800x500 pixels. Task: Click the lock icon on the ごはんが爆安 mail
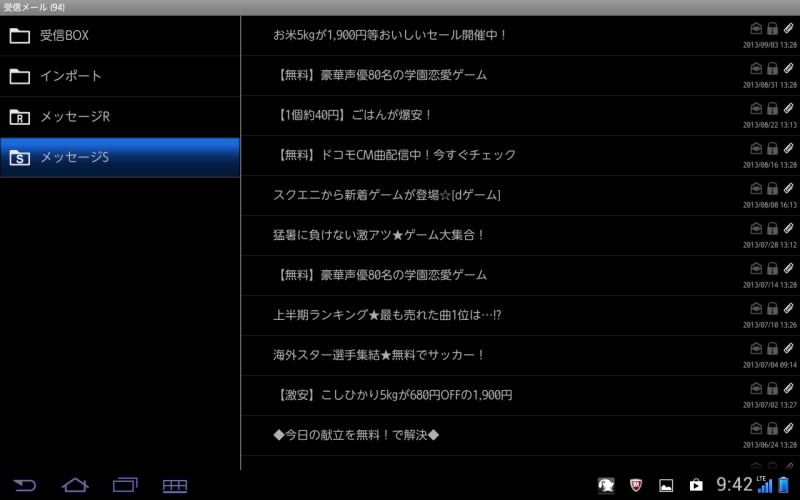772,108
